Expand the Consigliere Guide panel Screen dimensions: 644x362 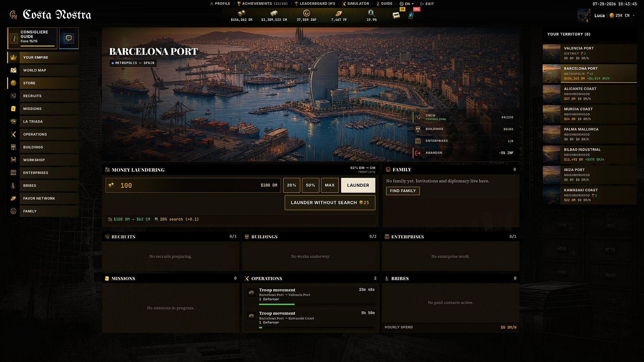pos(33,38)
